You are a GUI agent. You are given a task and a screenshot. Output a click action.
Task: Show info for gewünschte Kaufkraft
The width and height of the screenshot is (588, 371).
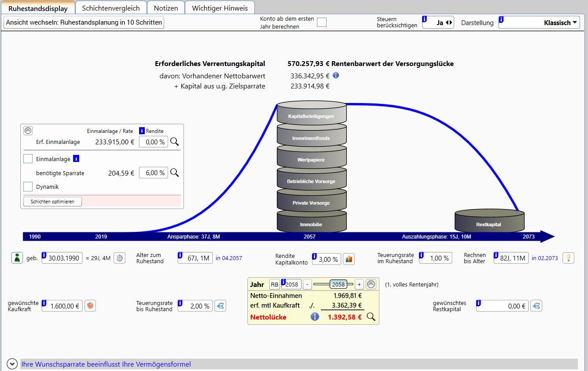(x=44, y=303)
